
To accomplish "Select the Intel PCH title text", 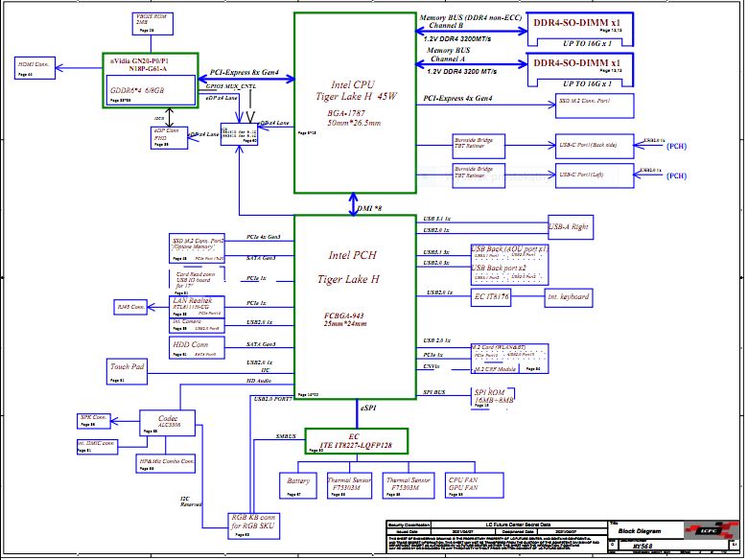I will click(x=353, y=255).
